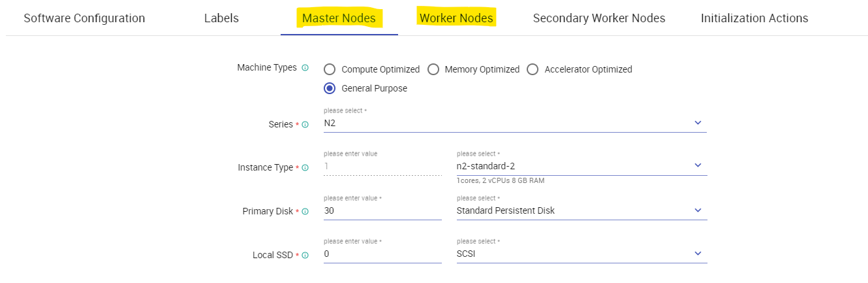Click info icon beside Instance Type label
This screenshot has height=283, width=868.
point(305,168)
